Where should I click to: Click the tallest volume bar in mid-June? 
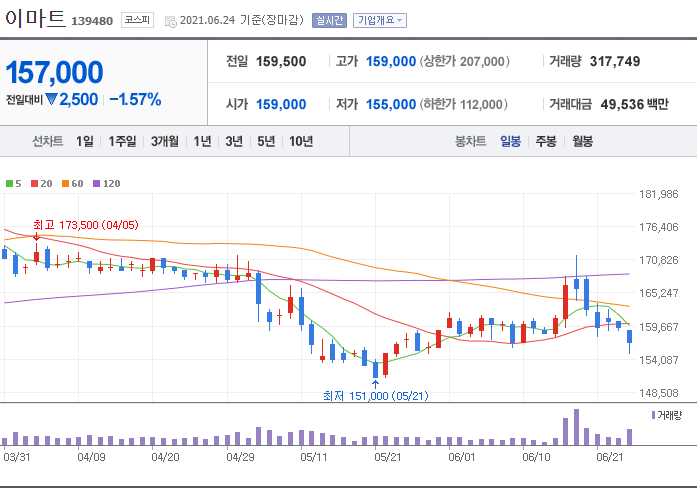tap(577, 427)
